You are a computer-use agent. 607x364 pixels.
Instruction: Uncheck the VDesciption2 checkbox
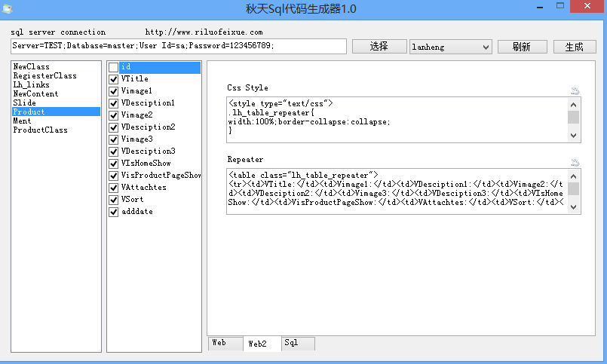(x=113, y=127)
